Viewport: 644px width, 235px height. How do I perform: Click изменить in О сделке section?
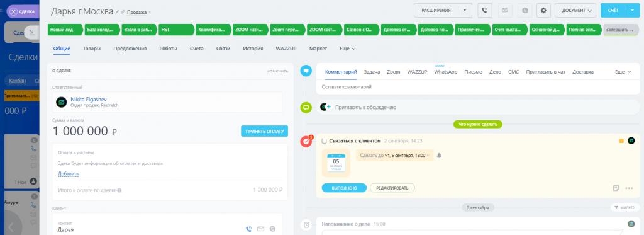(x=277, y=71)
